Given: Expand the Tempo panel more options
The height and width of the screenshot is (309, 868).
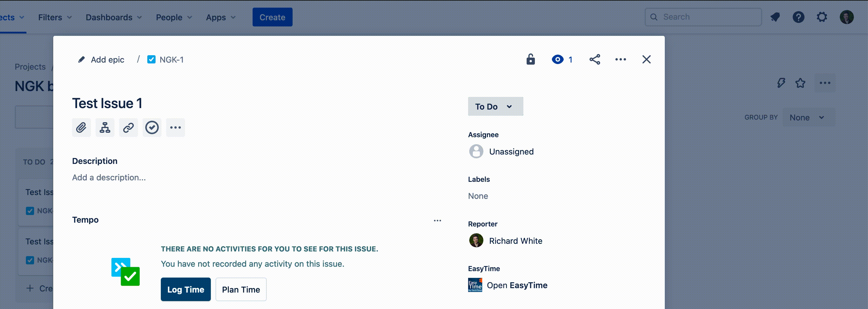Looking at the screenshot, I should click(437, 221).
